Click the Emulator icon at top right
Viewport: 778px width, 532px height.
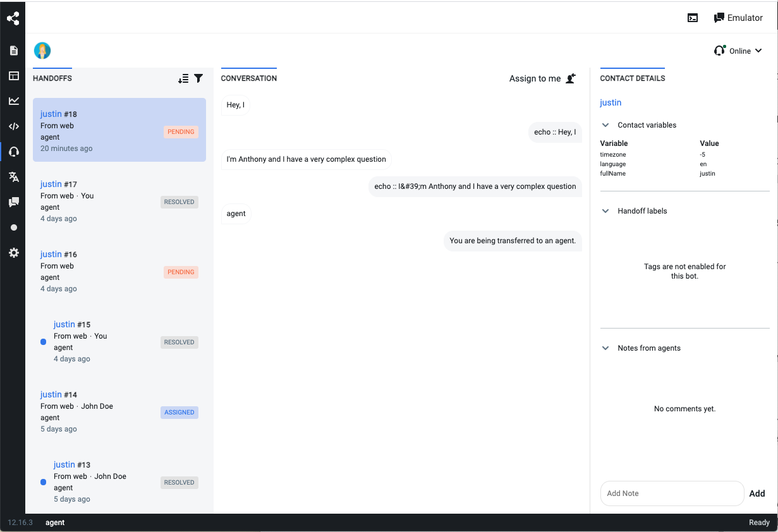pyautogui.click(x=719, y=18)
